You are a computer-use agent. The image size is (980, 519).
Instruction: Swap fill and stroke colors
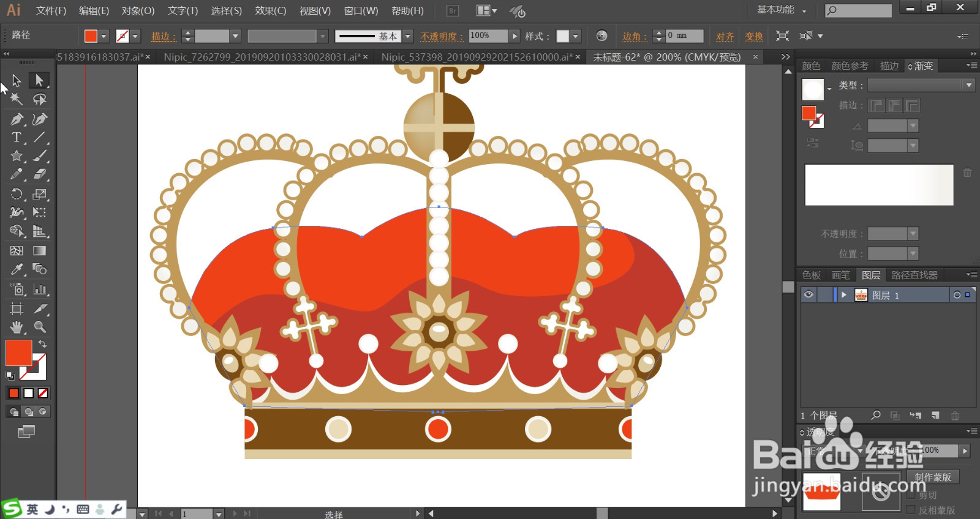42,344
